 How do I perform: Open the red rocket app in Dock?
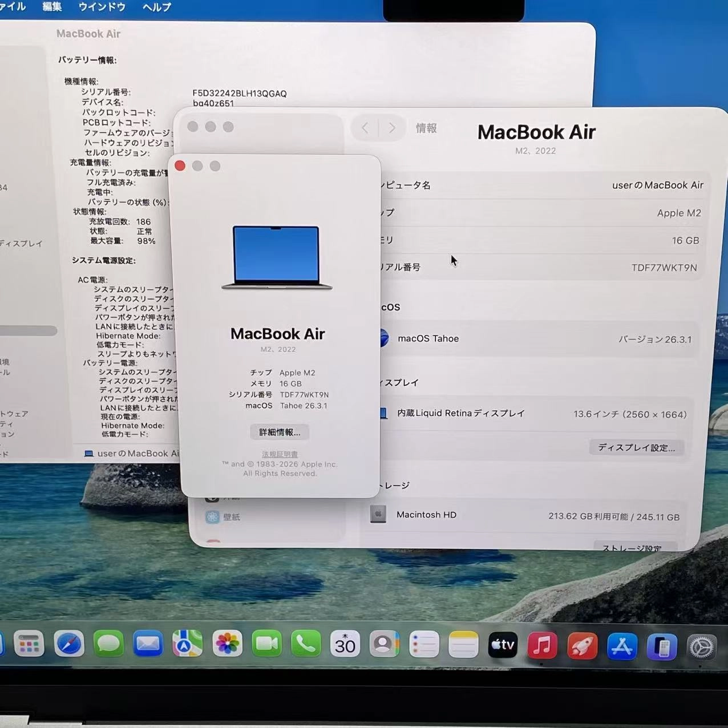582,647
